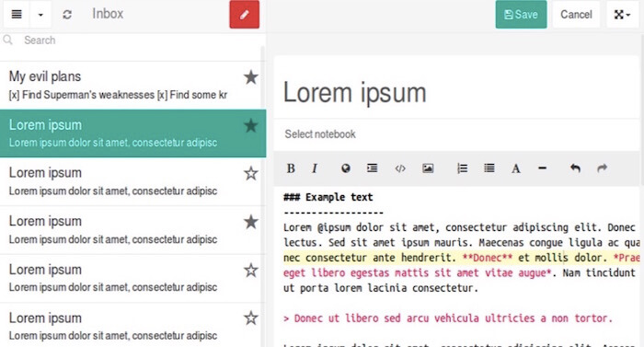Insert a horizontal rule

(x=542, y=168)
